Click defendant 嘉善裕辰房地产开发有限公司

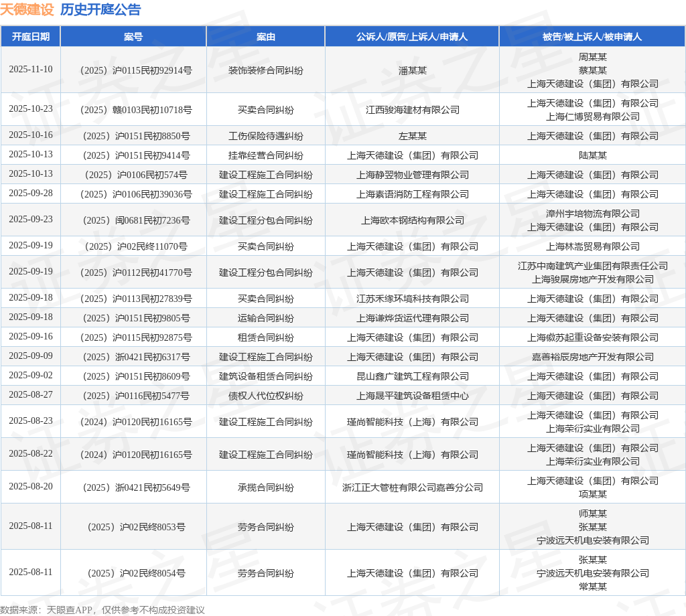coord(592,357)
